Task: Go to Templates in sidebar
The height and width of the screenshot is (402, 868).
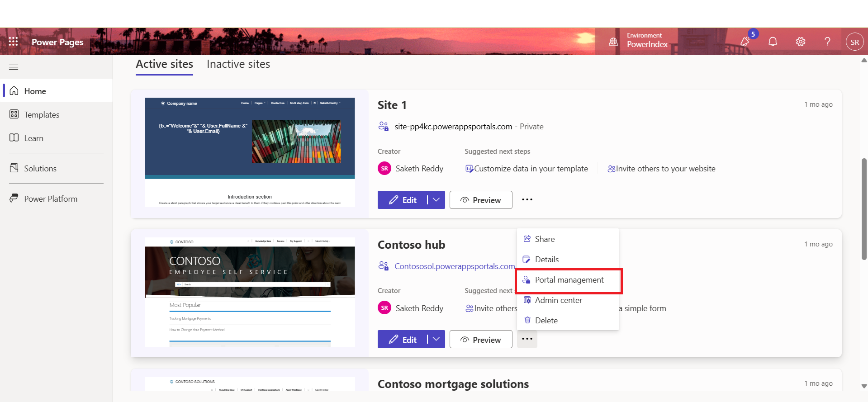Action: [x=42, y=115]
